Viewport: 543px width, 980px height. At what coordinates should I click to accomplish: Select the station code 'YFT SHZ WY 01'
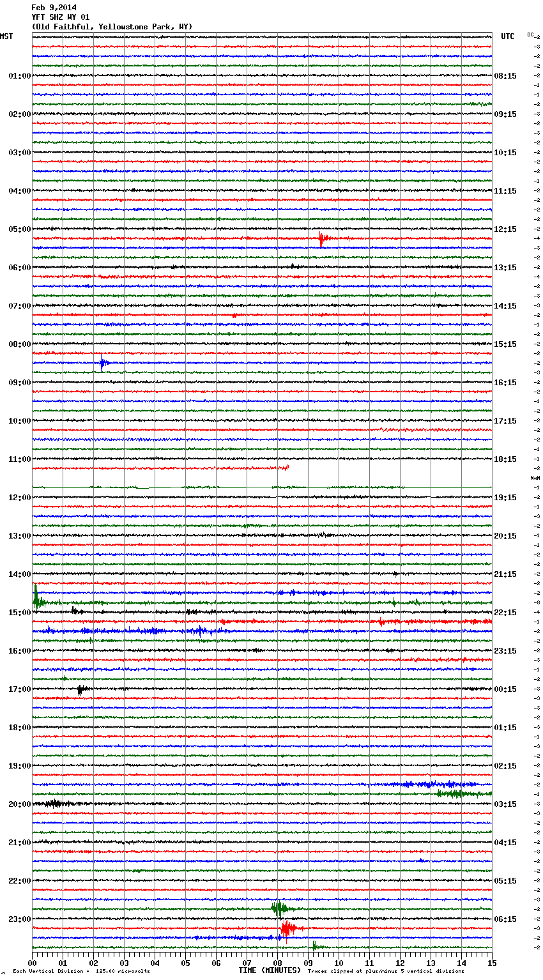pos(61,17)
